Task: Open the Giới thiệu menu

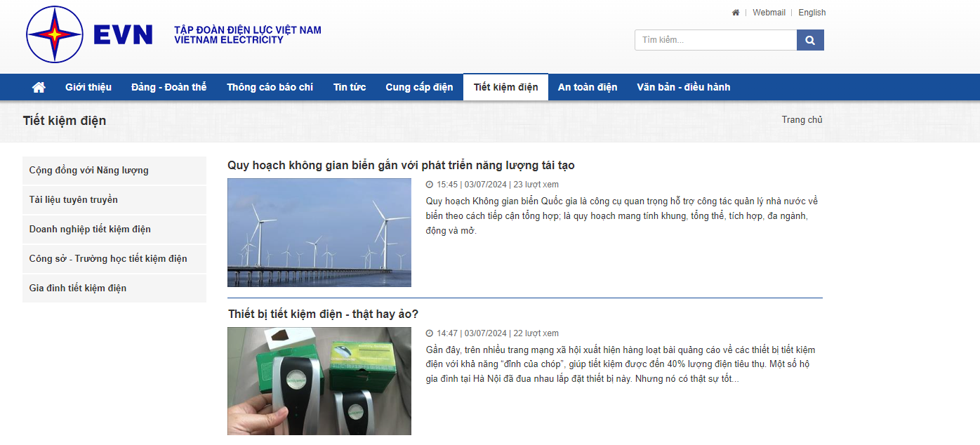Action: [x=88, y=87]
